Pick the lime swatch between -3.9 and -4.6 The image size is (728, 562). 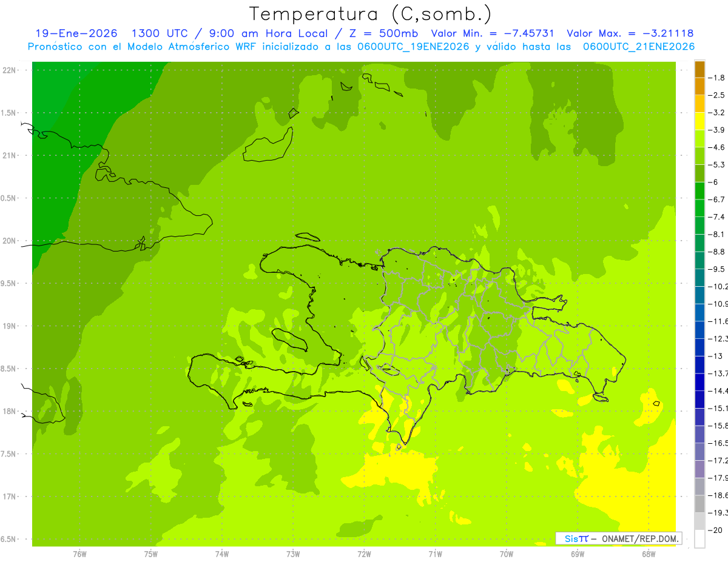[699, 138]
